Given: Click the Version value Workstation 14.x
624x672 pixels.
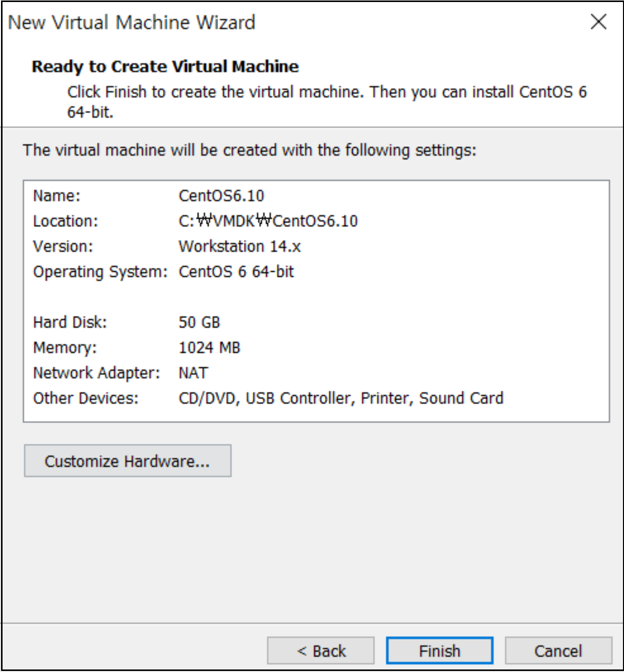Looking at the screenshot, I should [x=239, y=246].
